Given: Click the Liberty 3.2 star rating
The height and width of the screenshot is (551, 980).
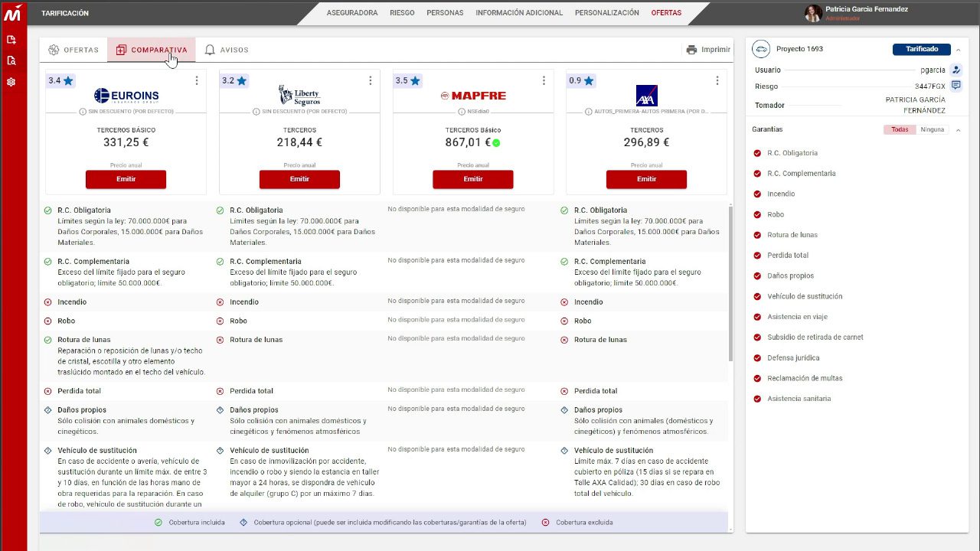Looking at the screenshot, I should (234, 80).
